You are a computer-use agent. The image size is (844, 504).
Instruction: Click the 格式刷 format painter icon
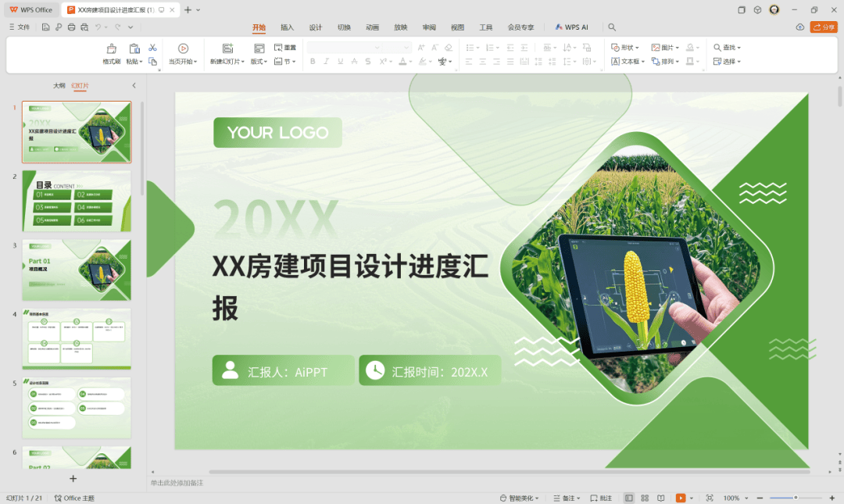tap(111, 48)
